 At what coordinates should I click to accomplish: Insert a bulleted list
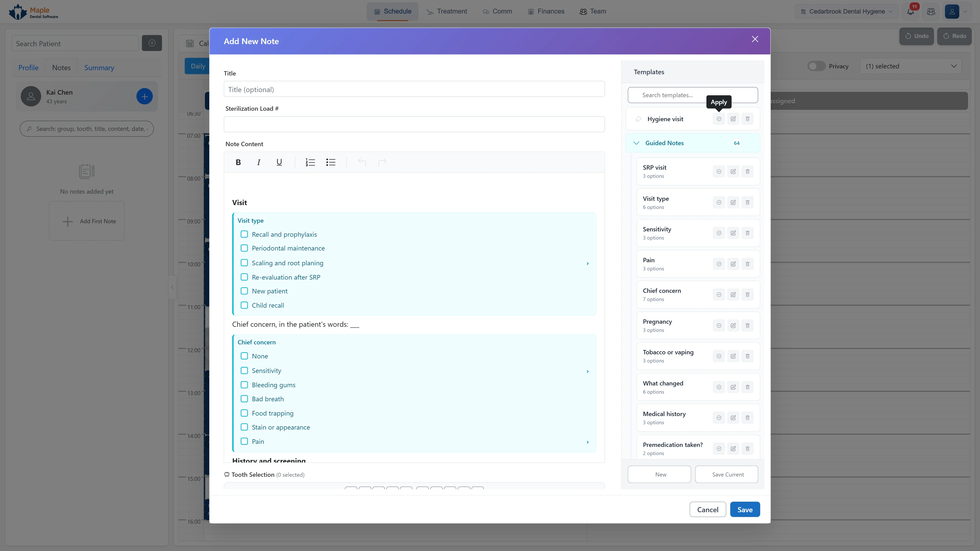coord(330,162)
